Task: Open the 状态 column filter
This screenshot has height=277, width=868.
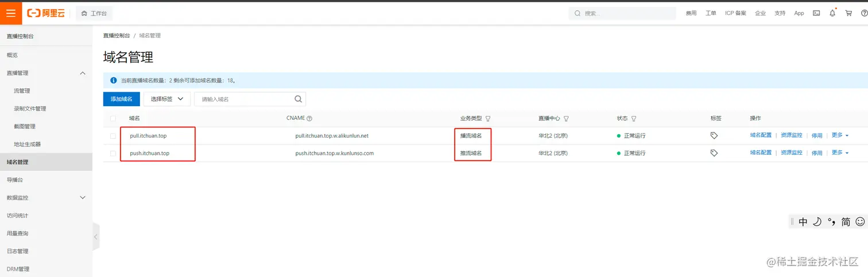Action: point(634,119)
